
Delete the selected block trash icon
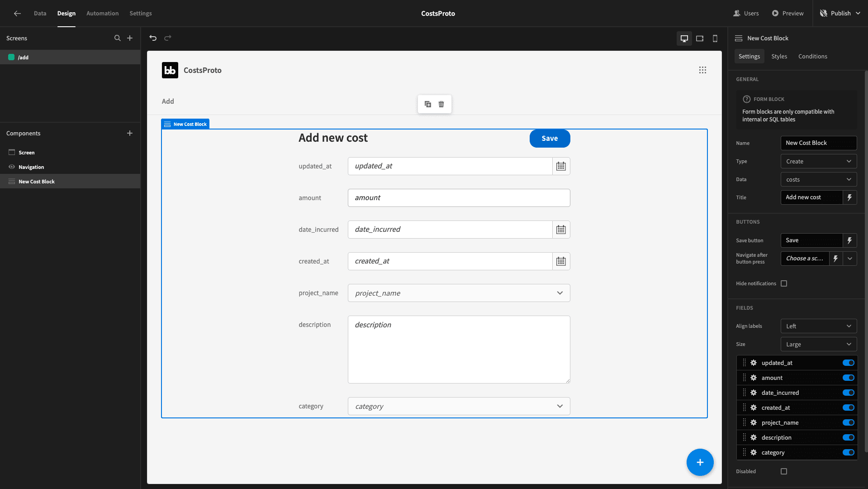(x=441, y=104)
